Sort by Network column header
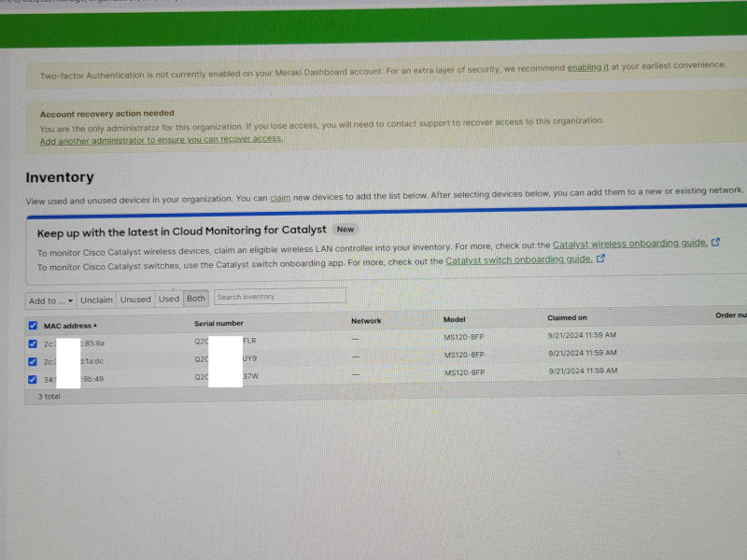Viewport: 747px width, 560px height. tap(366, 321)
